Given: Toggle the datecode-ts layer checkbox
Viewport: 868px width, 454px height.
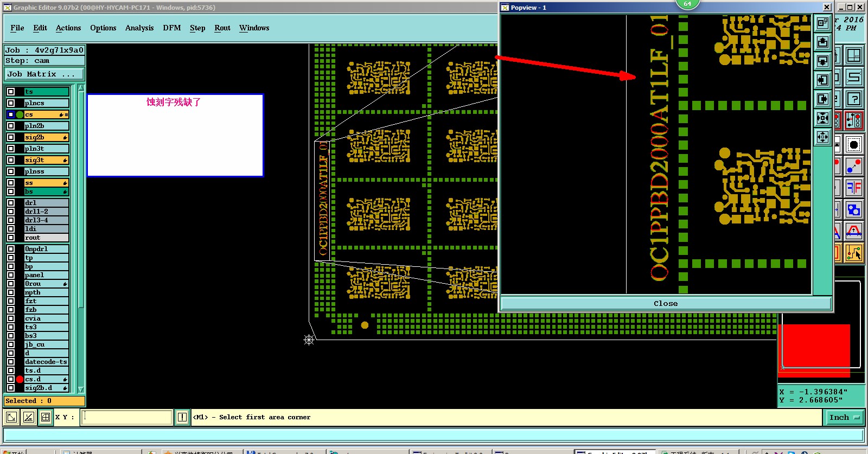Looking at the screenshot, I should 11,362.
